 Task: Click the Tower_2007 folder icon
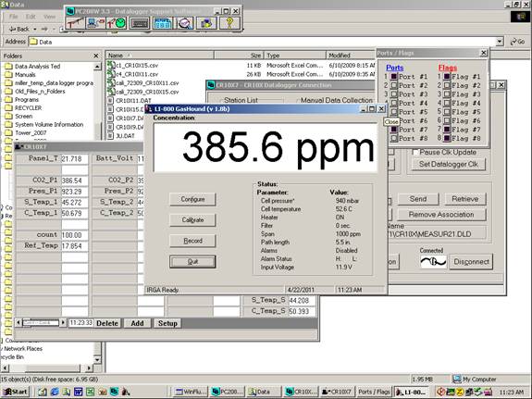[9, 132]
